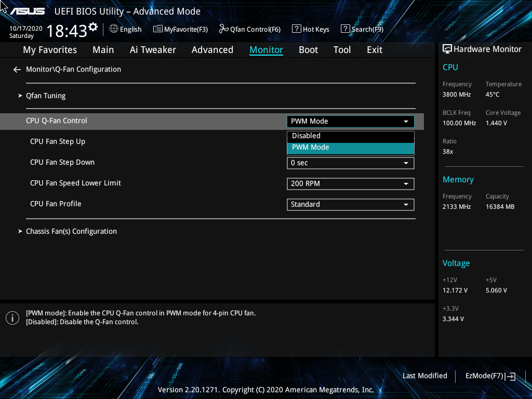Open Advanced tab
Image resolution: width=532 pixels, height=399 pixels.
coord(212,50)
